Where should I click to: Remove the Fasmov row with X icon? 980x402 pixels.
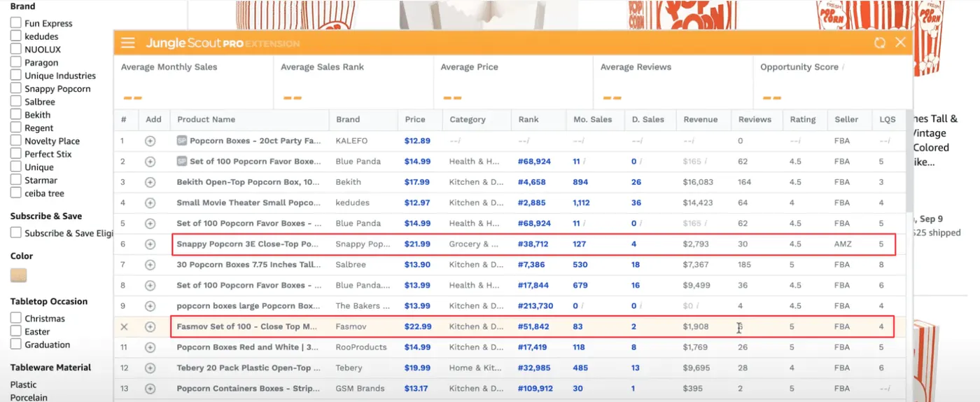[124, 327]
